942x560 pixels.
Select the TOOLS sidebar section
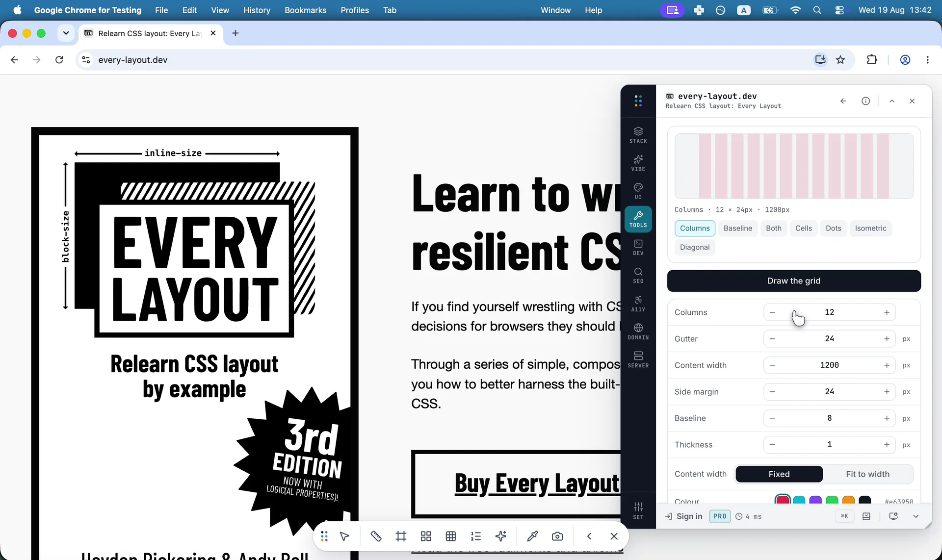638,219
